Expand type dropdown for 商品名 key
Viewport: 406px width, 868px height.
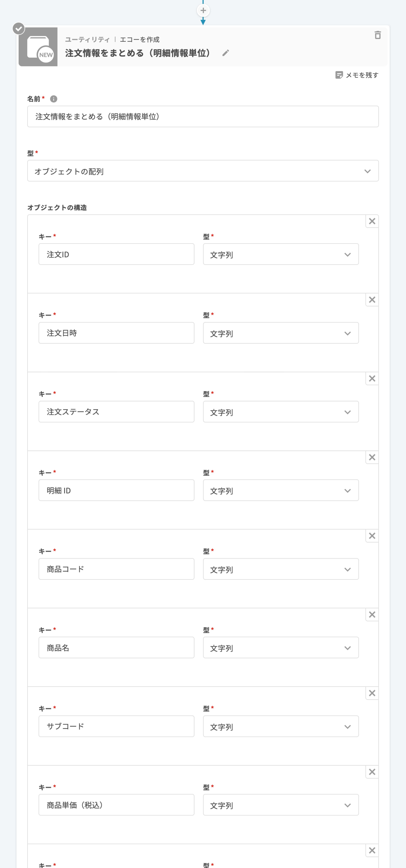point(280,648)
